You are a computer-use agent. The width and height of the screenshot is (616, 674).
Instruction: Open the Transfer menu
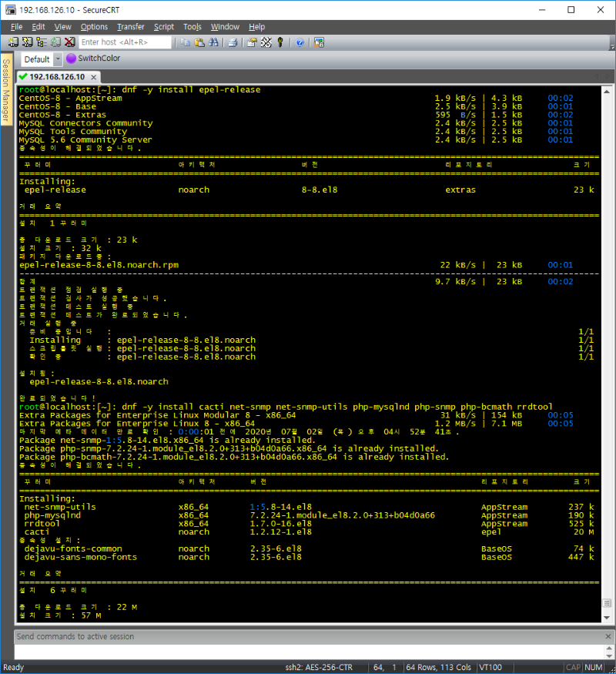point(130,27)
